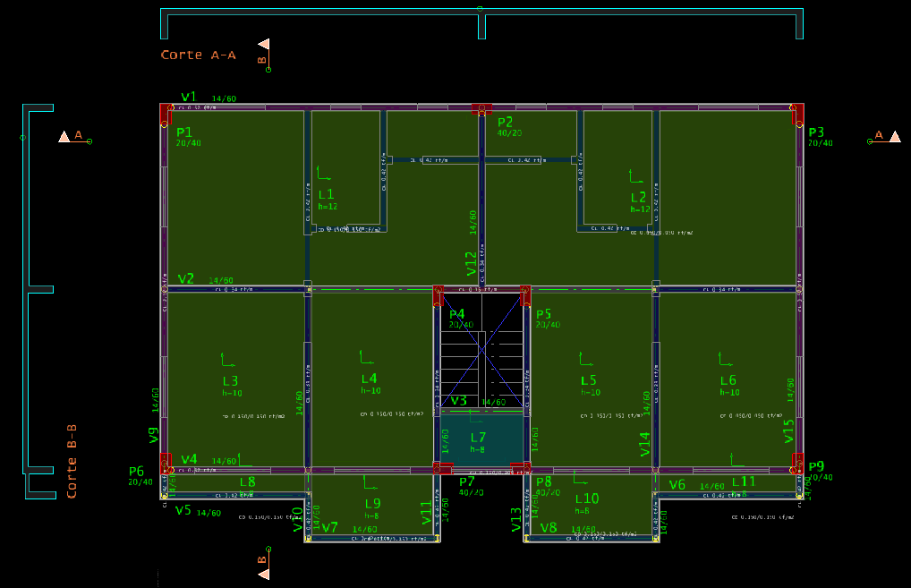Select the red column at P2
Screen dimensions: 911x588
click(x=482, y=108)
